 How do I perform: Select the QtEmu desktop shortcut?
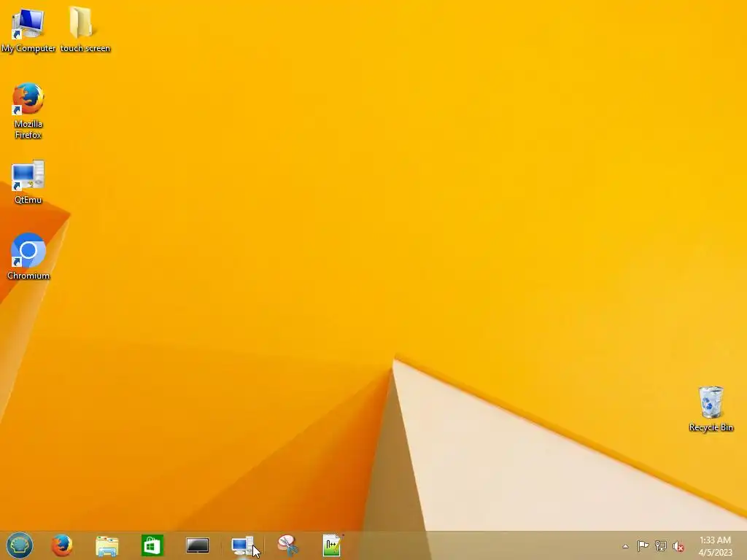pyautogui.click(x=28, y=182)
